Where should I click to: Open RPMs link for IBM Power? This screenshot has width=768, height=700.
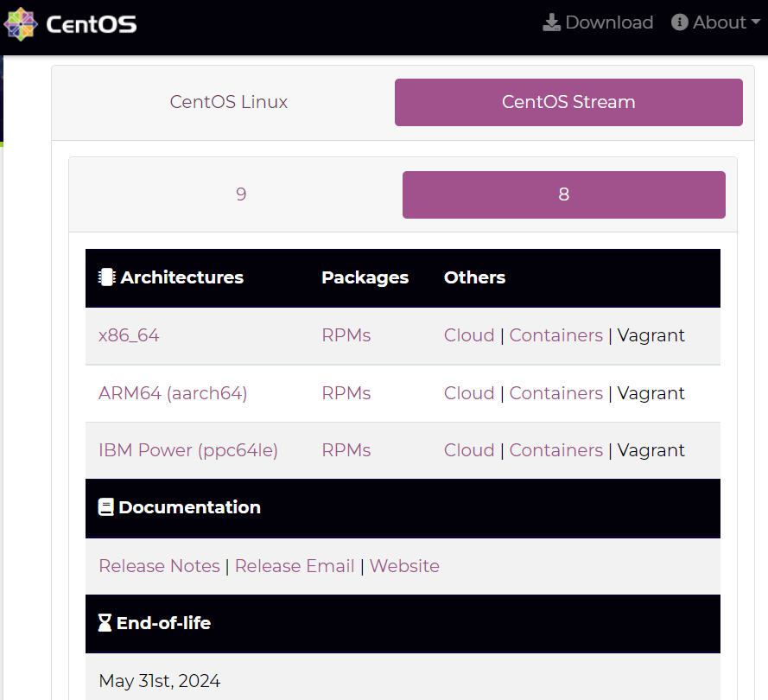[346, 450]
